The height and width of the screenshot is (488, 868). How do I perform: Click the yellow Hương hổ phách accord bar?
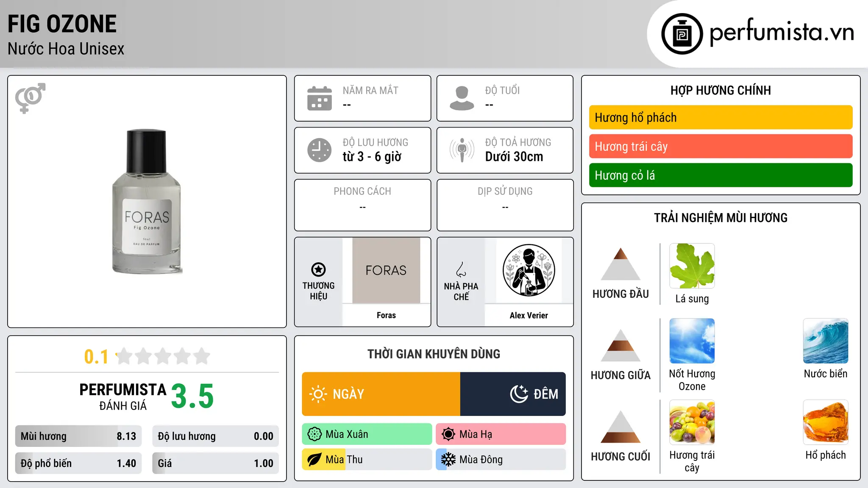(721, 117)
